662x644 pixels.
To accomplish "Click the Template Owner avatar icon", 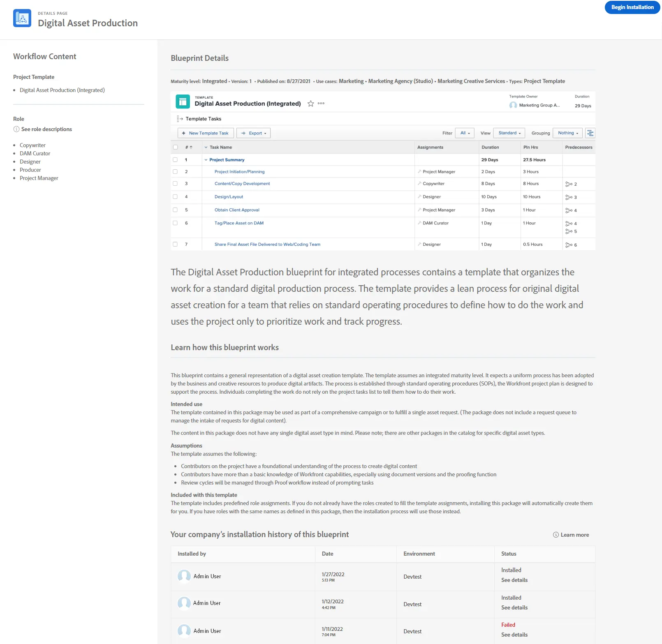I will coord(513,105).
